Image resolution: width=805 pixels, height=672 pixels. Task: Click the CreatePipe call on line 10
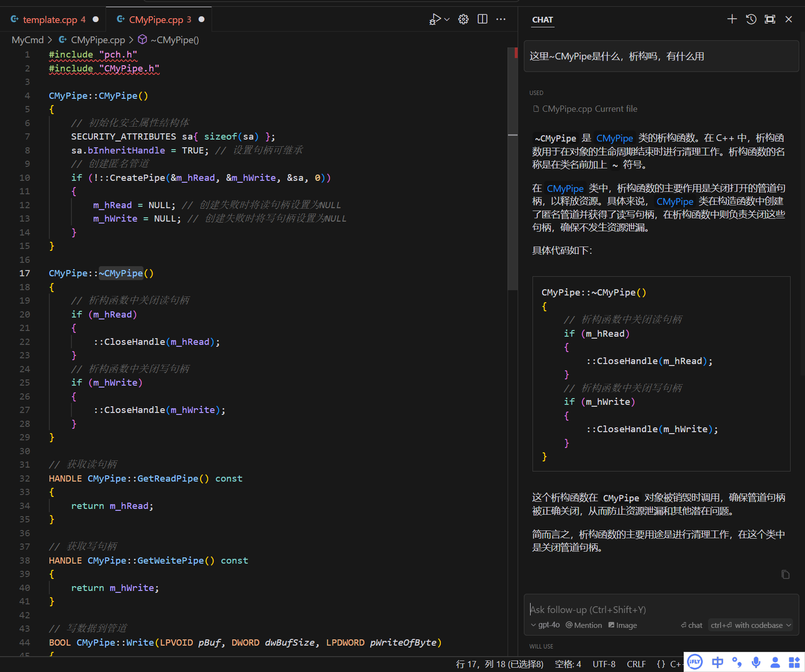[137, 177]
